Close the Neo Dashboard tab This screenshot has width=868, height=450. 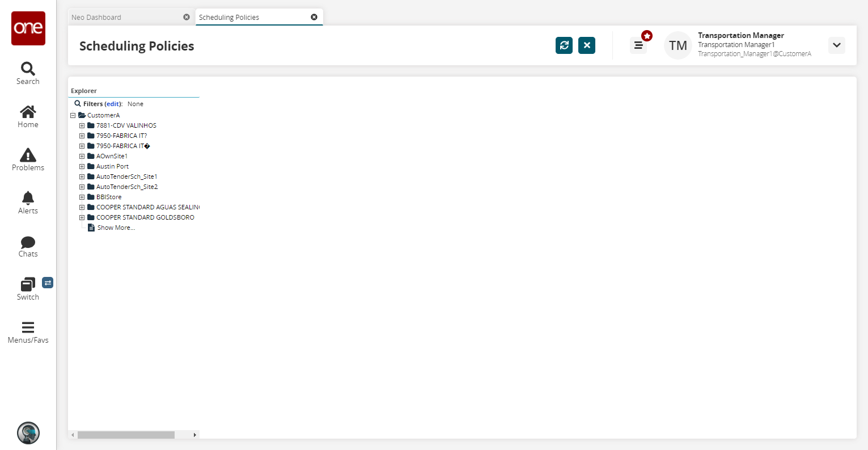coord(187,17)
